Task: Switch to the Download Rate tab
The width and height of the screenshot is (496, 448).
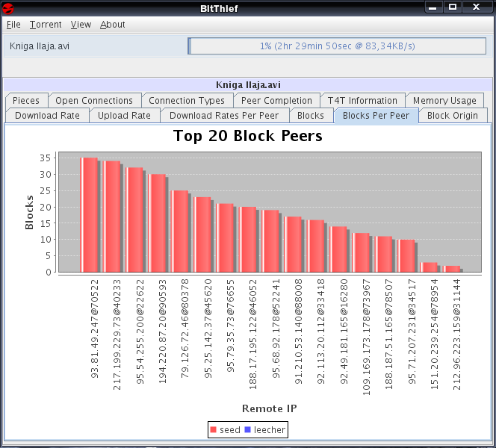Action: click(48, 116)
